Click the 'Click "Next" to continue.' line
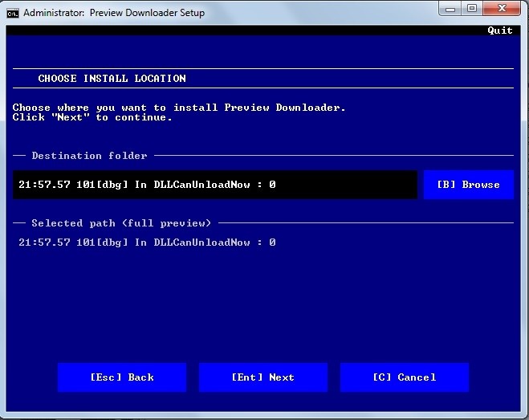 [92, 117]
